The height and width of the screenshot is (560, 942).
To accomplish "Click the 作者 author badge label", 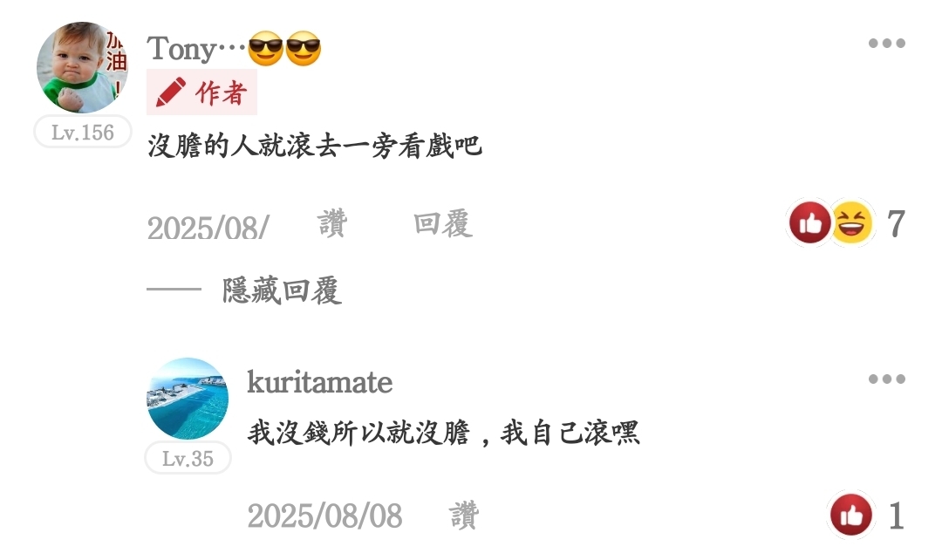I will (x=221, y=92).
